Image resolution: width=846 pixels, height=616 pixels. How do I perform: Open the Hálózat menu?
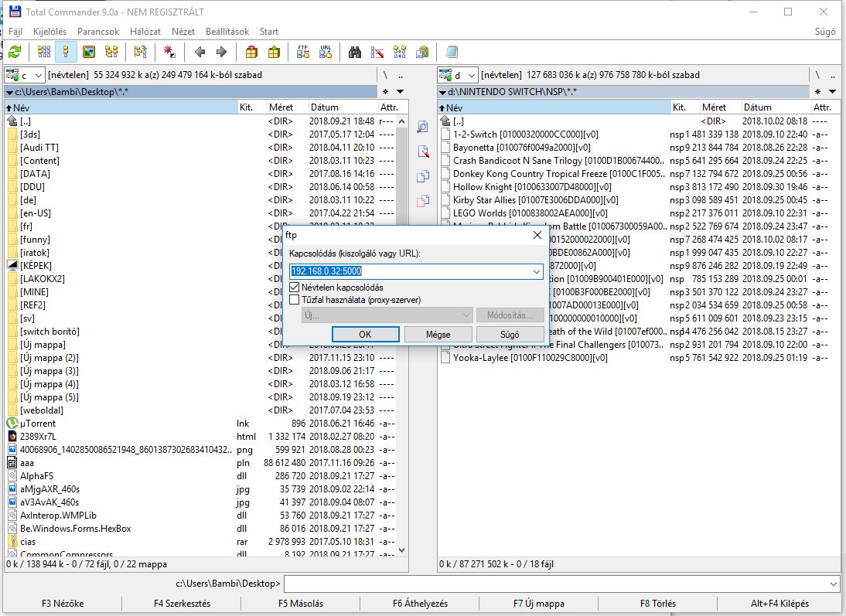(x=145, y=31)
